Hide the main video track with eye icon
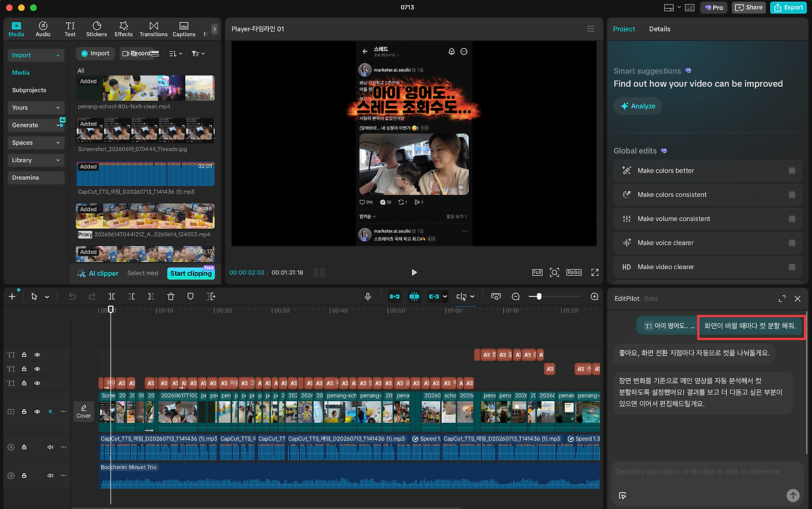 click(37, 411)
